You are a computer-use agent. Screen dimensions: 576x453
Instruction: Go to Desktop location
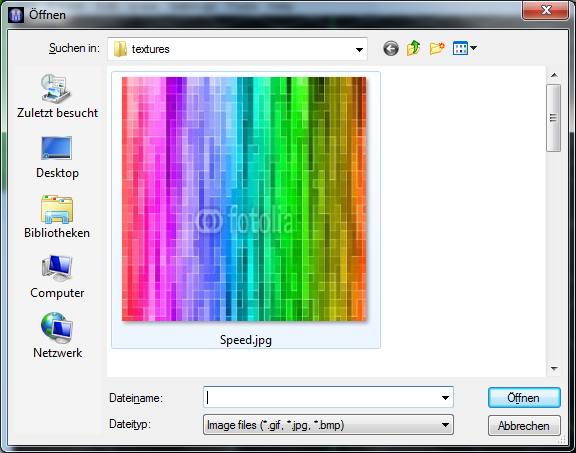click(57, 157)
